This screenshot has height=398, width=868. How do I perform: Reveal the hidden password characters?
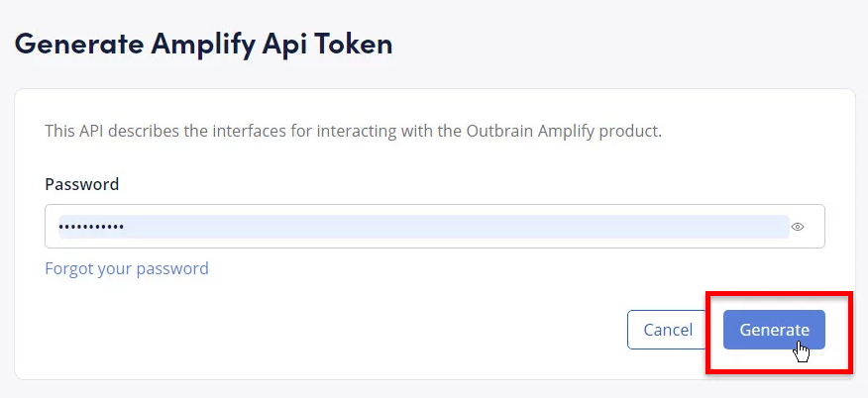point(798,227)
